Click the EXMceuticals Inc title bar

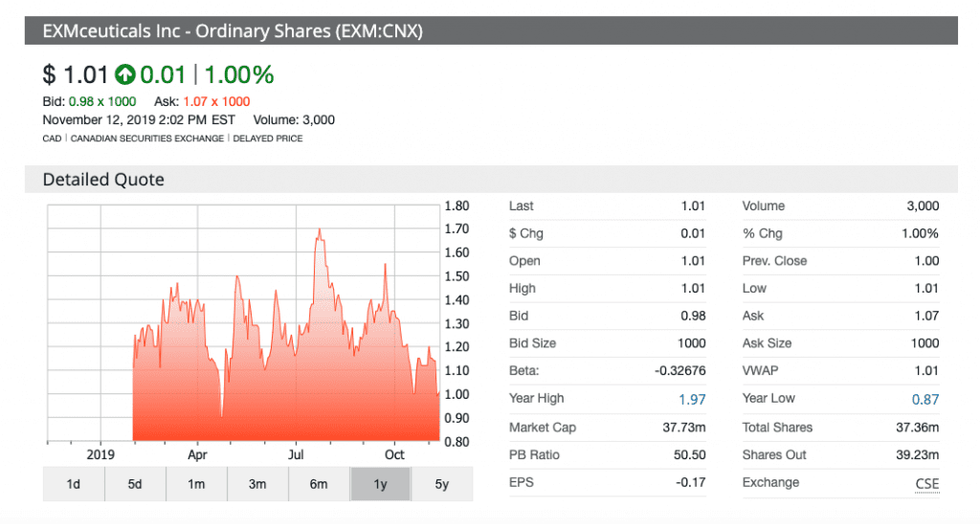[x=232, y=31]
